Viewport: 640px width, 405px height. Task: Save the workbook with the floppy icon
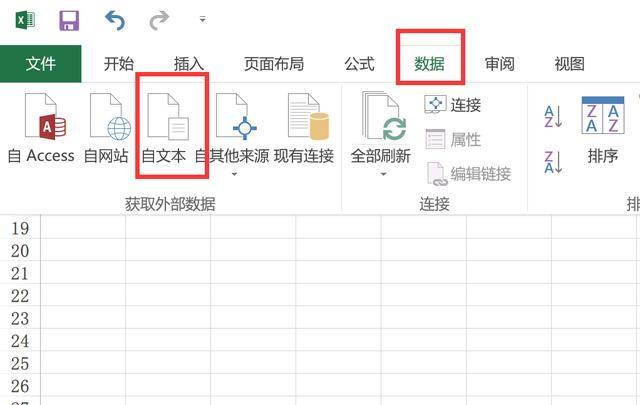[69, 20]
